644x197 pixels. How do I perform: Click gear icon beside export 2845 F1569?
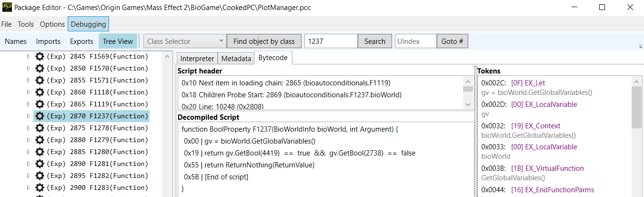pyautogui.click(x=40, y=56)
